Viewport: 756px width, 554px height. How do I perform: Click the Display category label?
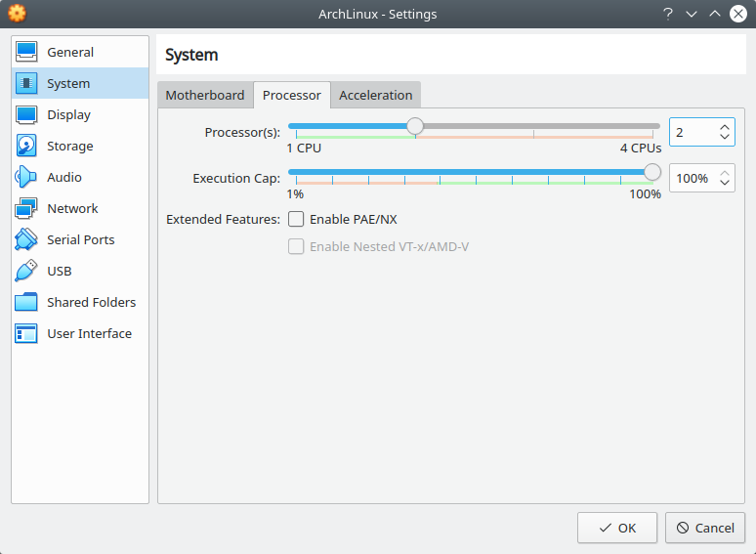point(69,114)
